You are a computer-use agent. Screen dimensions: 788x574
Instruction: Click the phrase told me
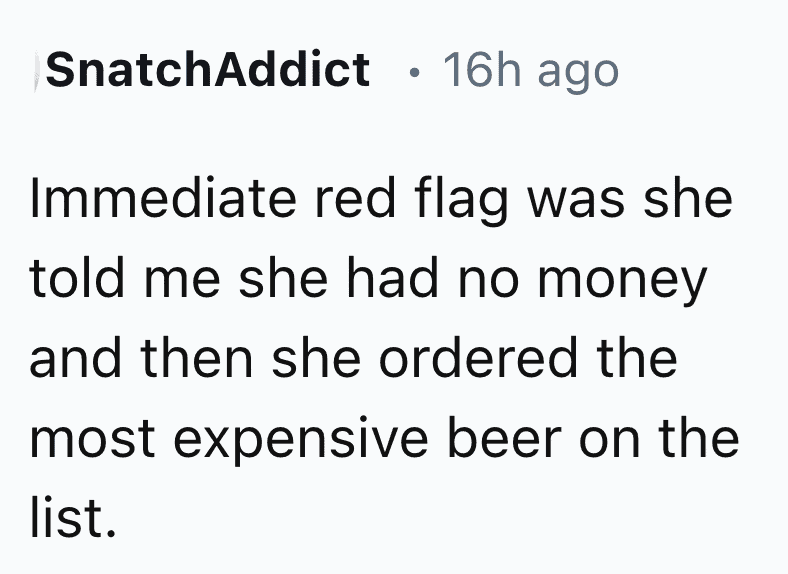click(125, 278)
